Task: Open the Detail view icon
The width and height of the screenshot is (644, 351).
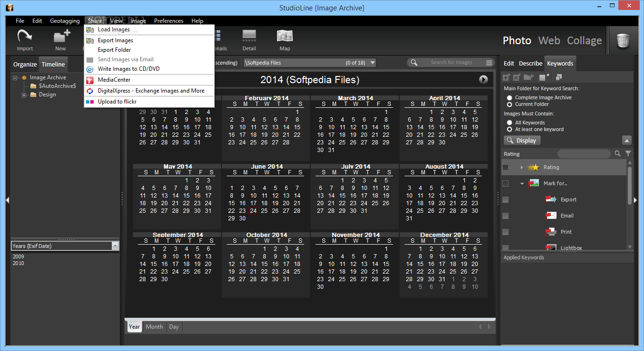Action: pos(249,36)
